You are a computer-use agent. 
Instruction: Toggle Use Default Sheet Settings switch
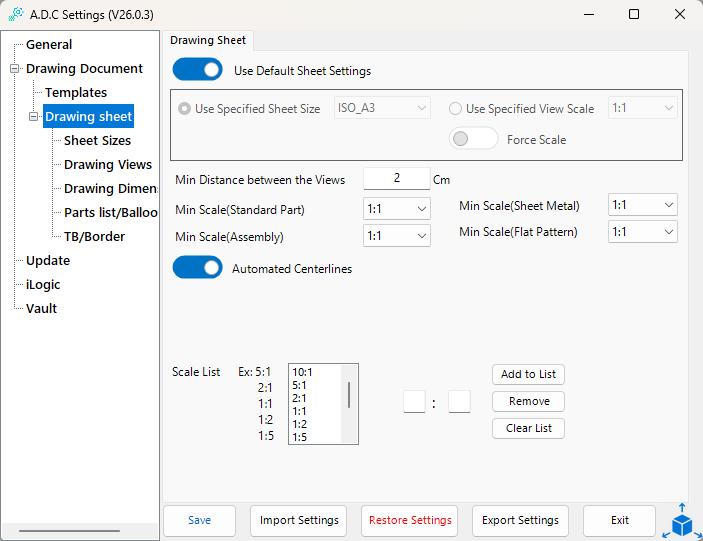197,70
